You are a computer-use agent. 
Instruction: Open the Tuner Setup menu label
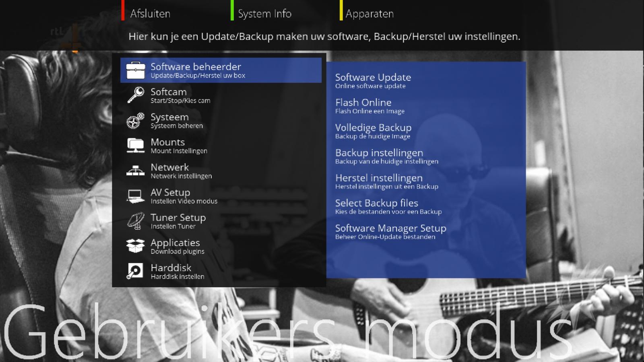click(178, 218)
